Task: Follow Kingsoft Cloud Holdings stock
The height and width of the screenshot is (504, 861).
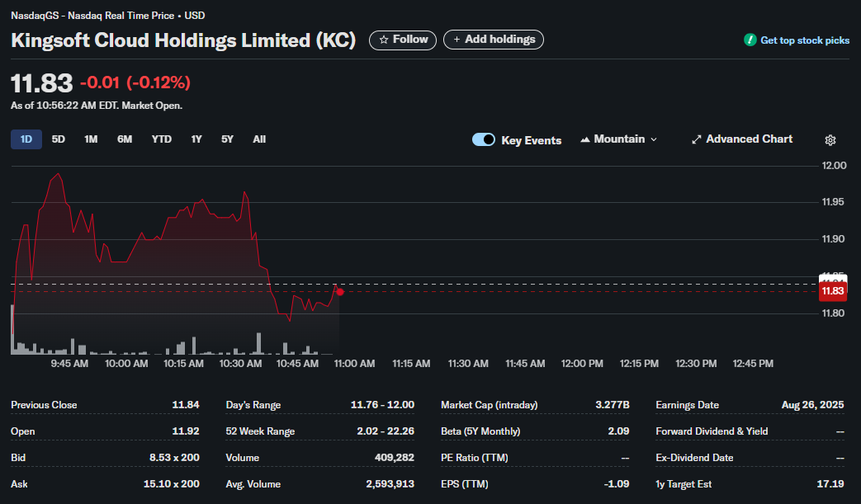Action: pos(403,40)
